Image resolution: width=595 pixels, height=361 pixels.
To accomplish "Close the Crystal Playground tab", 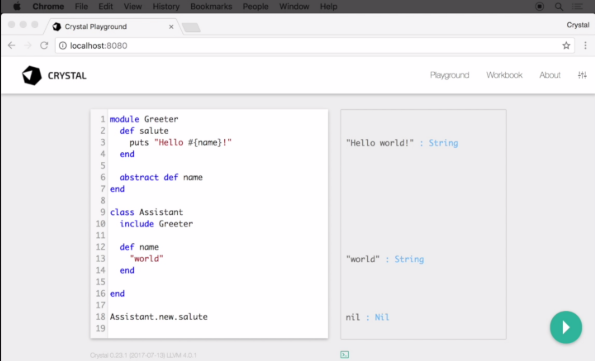I will tap(171, 27).
